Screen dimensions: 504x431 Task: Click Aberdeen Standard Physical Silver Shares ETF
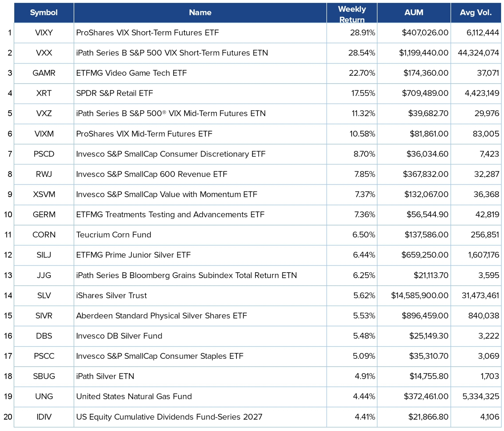(x=162, y=316)
